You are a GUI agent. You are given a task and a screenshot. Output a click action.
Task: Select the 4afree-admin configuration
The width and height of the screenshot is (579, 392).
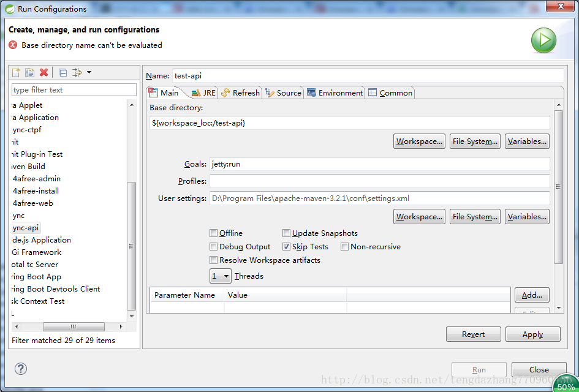click(37, 179)
